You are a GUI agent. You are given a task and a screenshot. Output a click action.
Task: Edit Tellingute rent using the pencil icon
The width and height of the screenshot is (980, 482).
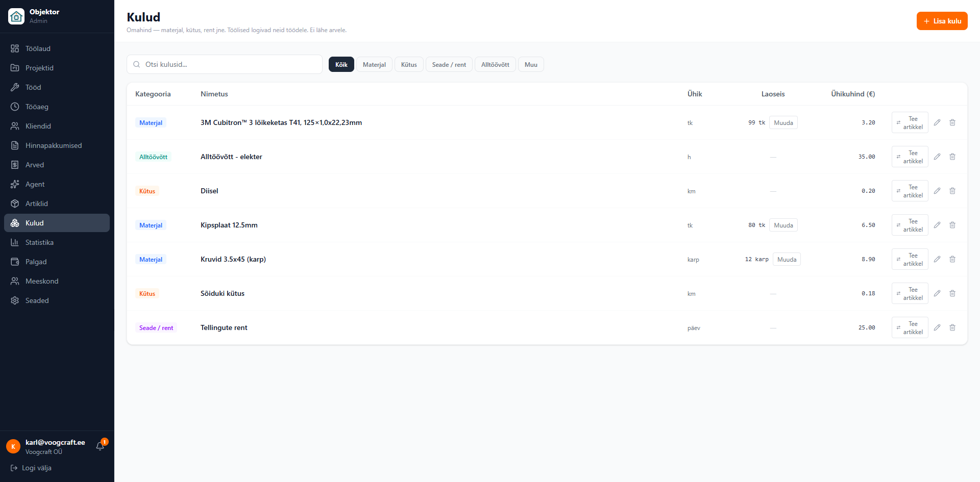pos(937,327)
